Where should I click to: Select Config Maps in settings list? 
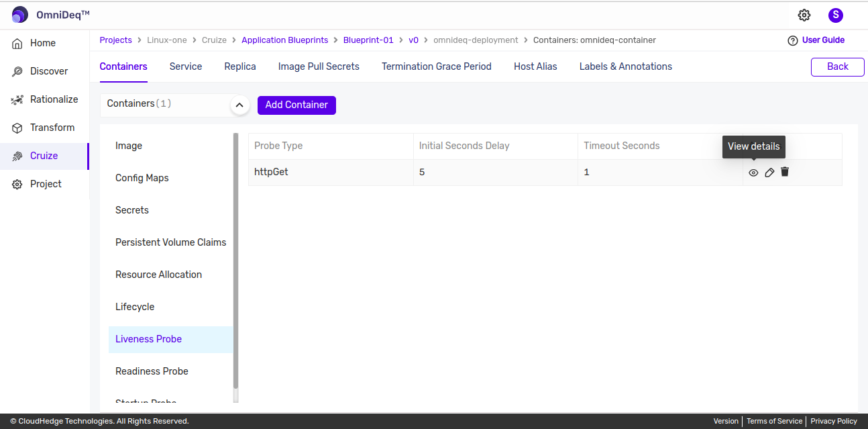click(170, 178)
